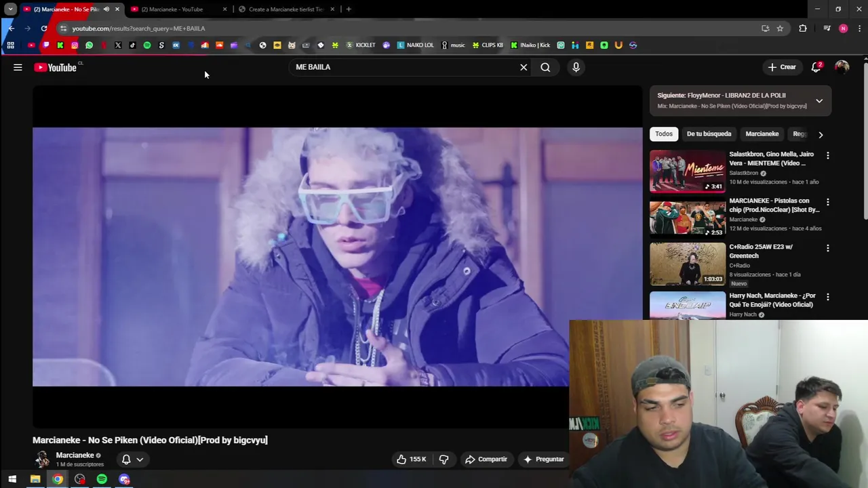Open the SoundCloud bookmark icon

219,45
